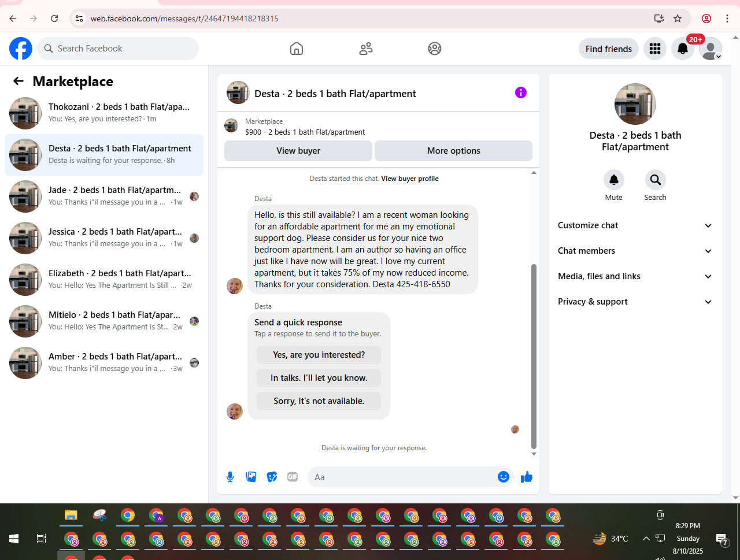Expand Media, files and links section

tap(635, 276)
